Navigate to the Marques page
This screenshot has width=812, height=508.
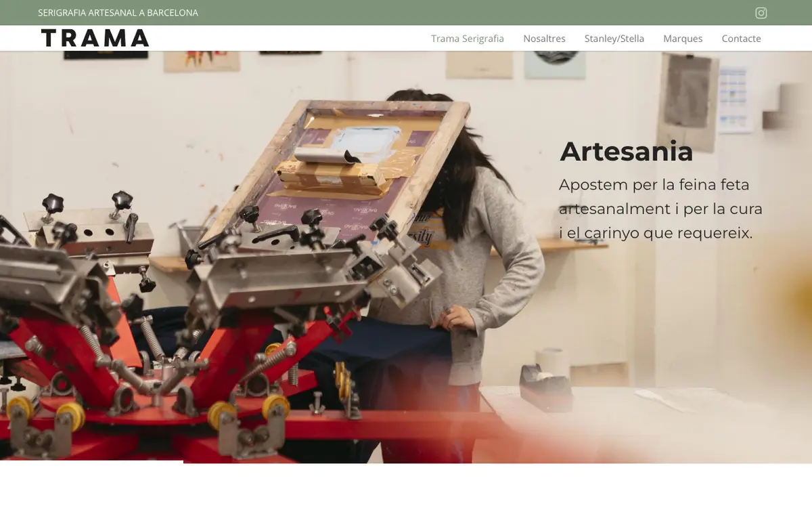coord(683,39)
